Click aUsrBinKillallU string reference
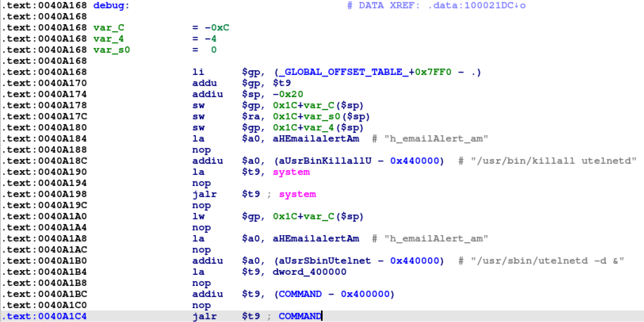Screen dimensions: 644x322 pos(325,161)
